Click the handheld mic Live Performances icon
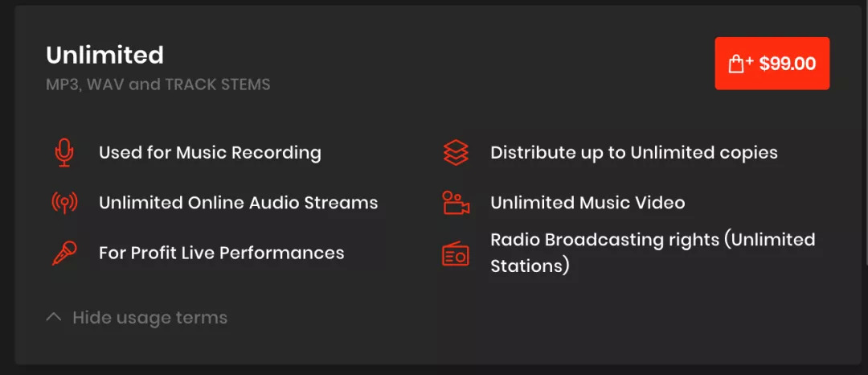868x375 pixels. click(64, 253)
